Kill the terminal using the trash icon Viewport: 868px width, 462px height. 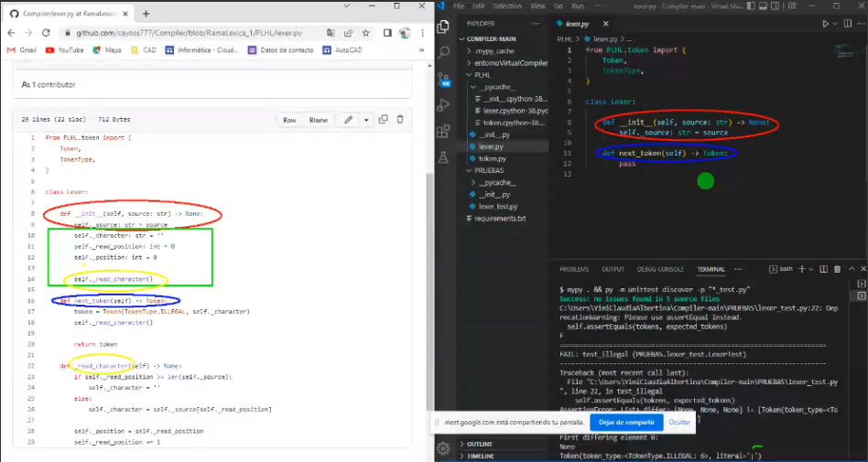coord(837,269)
